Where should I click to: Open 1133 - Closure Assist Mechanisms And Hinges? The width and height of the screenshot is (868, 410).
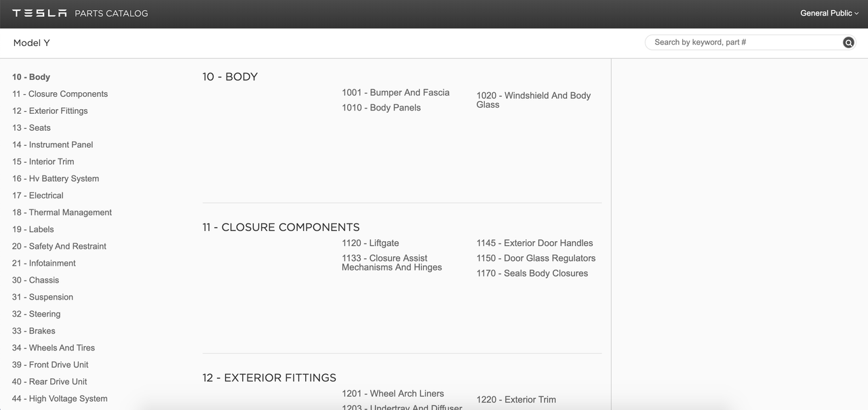pos(392,263)
